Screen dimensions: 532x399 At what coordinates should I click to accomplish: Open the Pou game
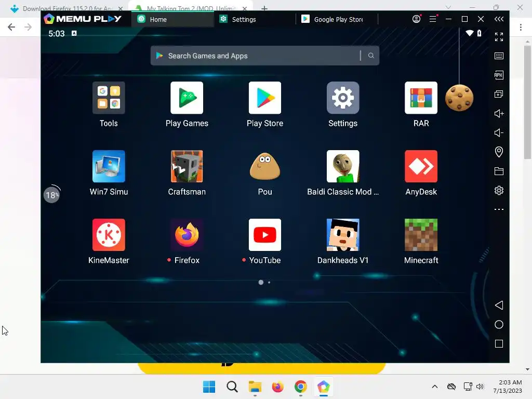click(264, 166)
